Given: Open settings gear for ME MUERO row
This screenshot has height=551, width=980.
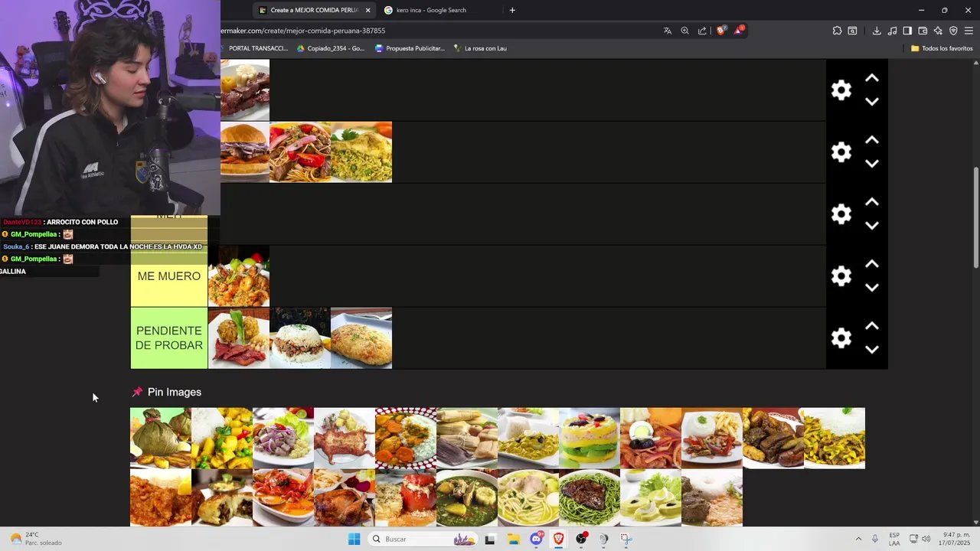Looking at the screenshot, I should tap(841, 276).
